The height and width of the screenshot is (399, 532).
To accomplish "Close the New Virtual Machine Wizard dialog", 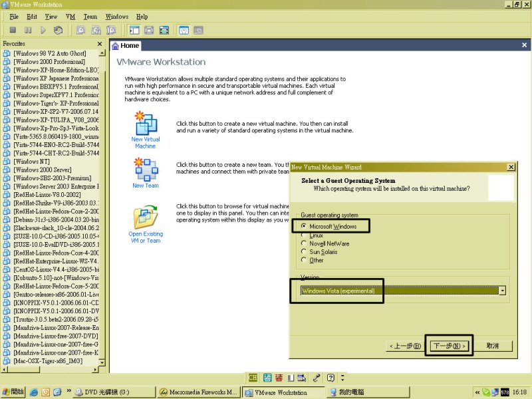I will (511, 167).
